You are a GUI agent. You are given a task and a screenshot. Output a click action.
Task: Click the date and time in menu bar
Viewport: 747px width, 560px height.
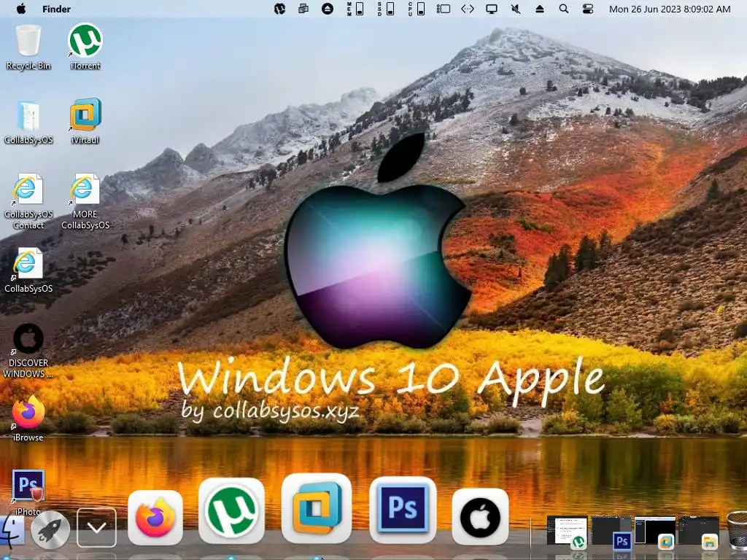[x=670, y=9]
